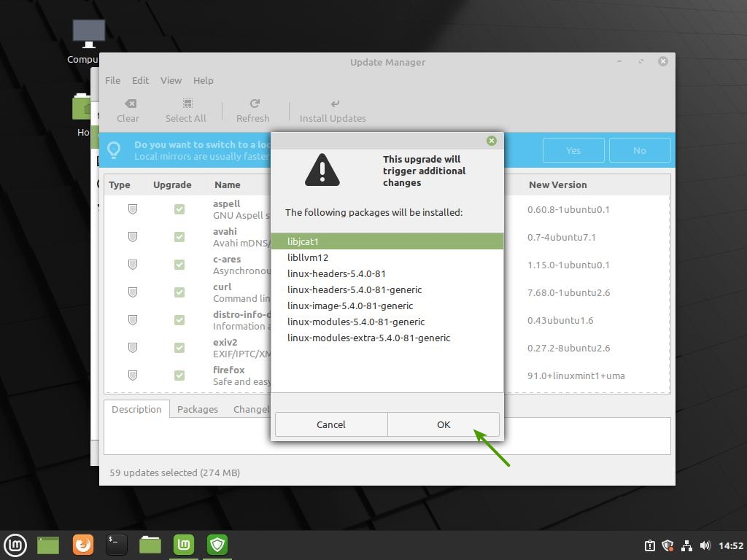Image resolution: width=747 pixels, height=560 pixels.
Task: Deselect the firefox upgrade checkbox
Action: click(x=179, y=376)
